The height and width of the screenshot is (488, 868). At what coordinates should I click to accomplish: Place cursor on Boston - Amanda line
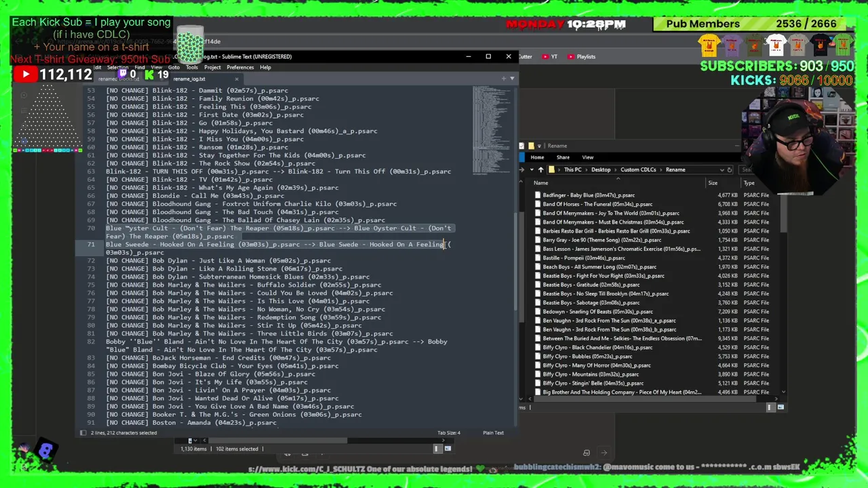click(191, 423)
